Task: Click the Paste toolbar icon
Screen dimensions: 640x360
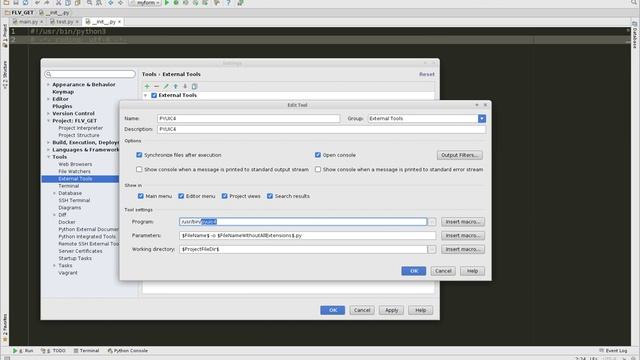Action: [77, 2]
